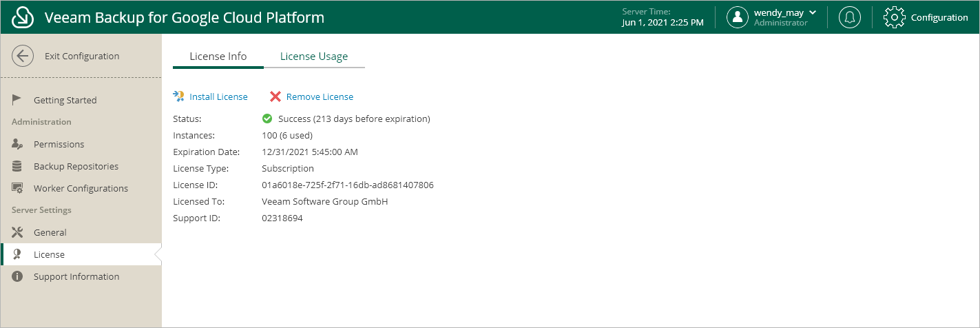Click the Remove License link

320,97
